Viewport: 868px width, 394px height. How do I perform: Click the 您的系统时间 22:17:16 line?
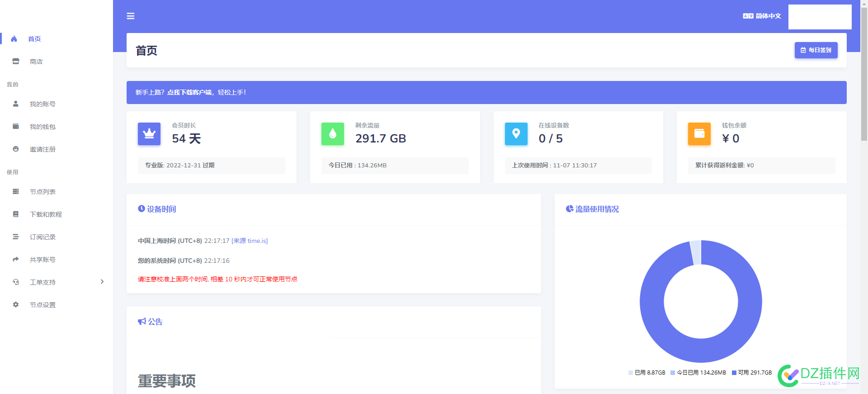184,261
